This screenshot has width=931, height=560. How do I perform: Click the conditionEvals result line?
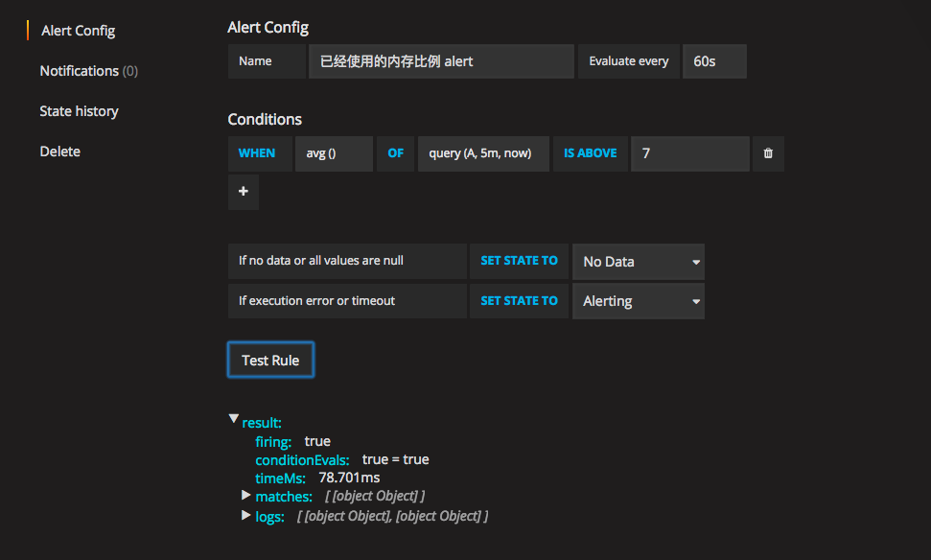click(x=342, y=460)
